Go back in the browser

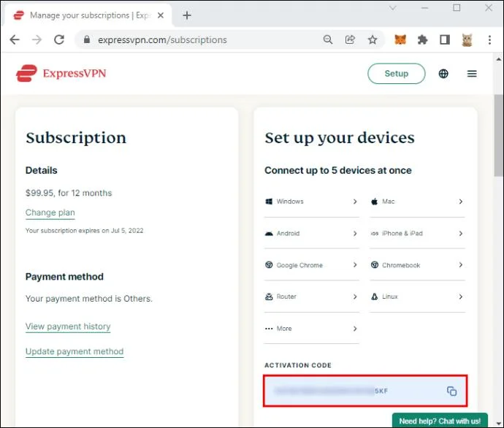(15, 40)
